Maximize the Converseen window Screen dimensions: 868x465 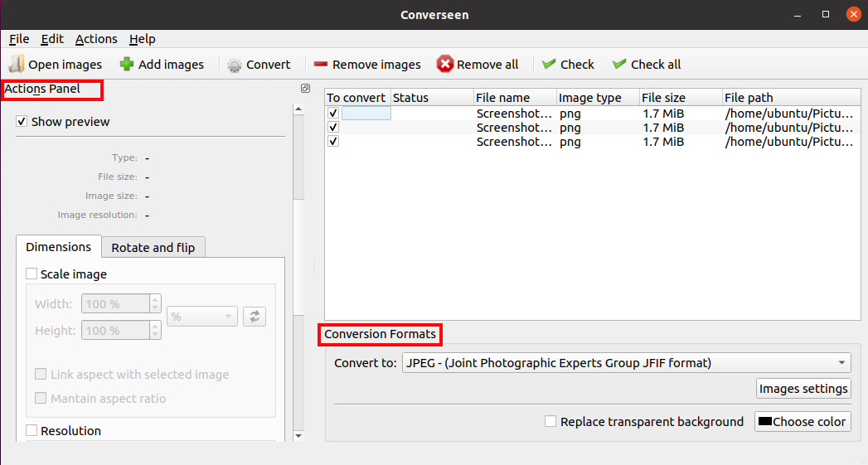point(826,14)
